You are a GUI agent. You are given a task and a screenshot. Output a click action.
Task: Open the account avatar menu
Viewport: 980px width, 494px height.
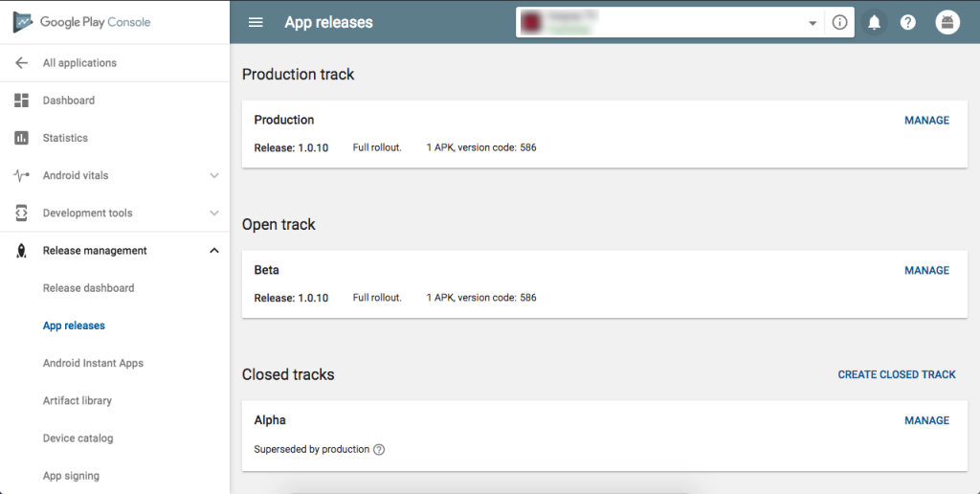947,23
